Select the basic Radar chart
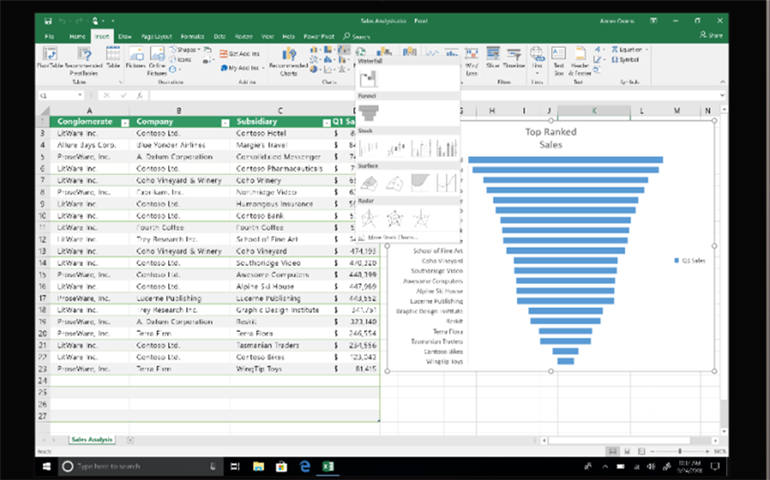 [x=369, y=218]
